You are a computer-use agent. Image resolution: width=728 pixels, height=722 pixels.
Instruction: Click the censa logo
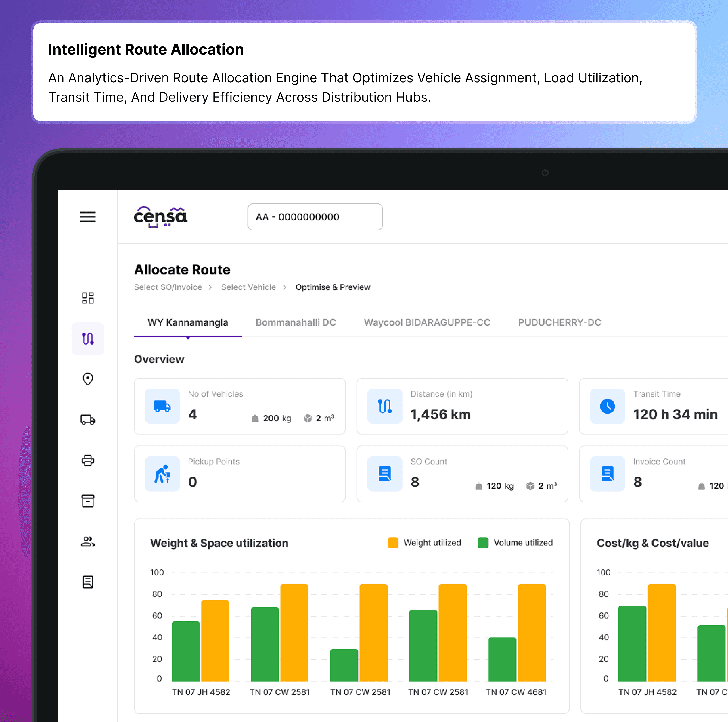click(160, 217)
